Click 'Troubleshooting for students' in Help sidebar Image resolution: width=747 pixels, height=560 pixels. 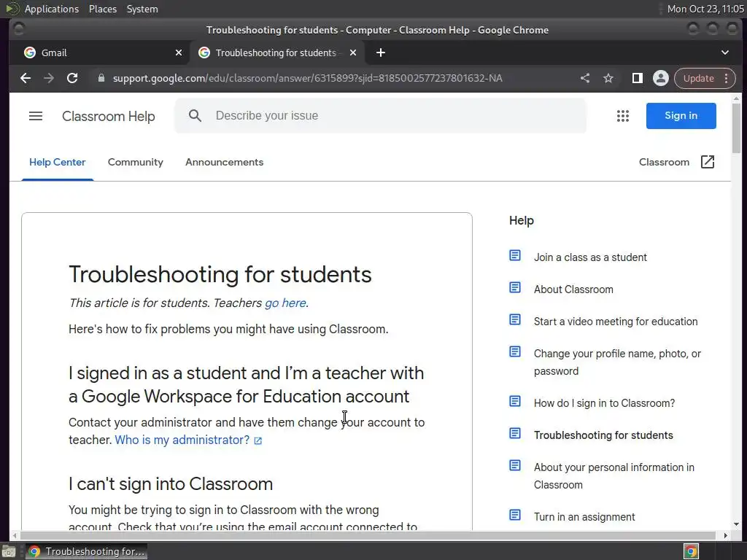click(x=603, y=435)
